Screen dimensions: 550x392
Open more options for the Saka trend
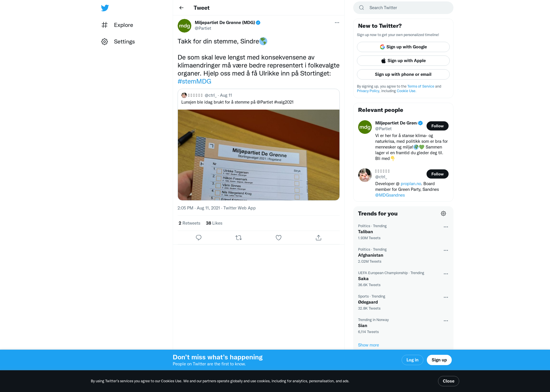tap(446, 274)
